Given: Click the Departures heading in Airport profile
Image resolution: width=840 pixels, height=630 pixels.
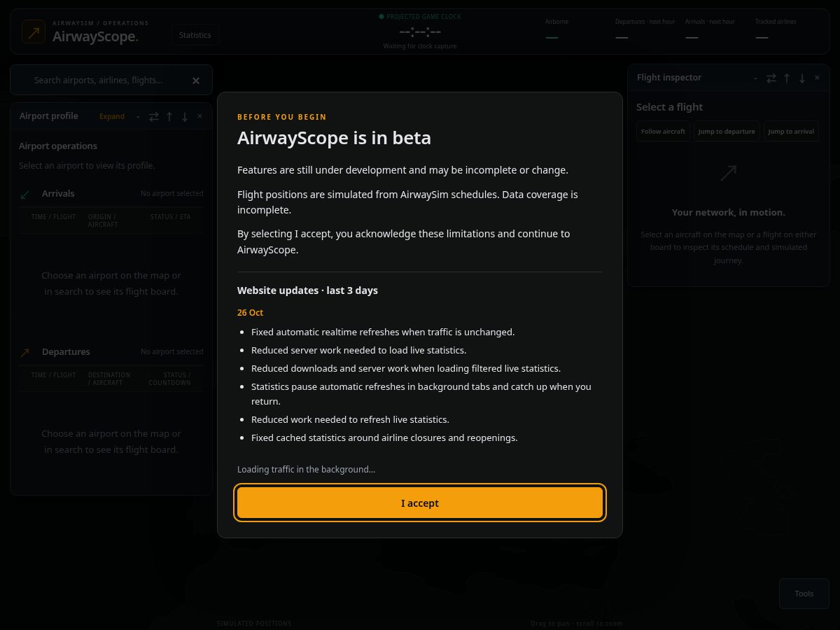Looking at the screenshot, I should pyautogui.click(x=66, y=351).
